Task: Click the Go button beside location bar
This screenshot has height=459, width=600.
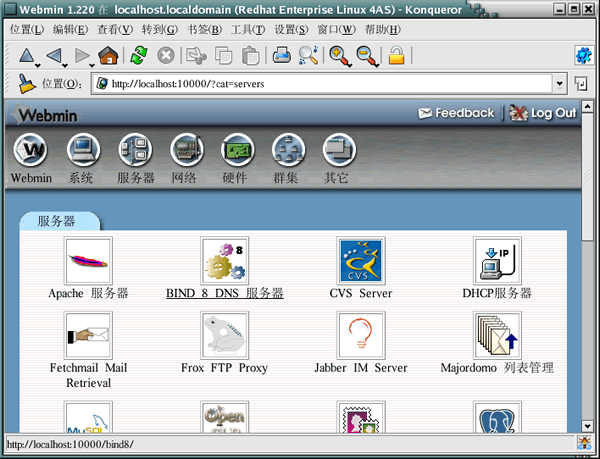Action: [581, 84]
